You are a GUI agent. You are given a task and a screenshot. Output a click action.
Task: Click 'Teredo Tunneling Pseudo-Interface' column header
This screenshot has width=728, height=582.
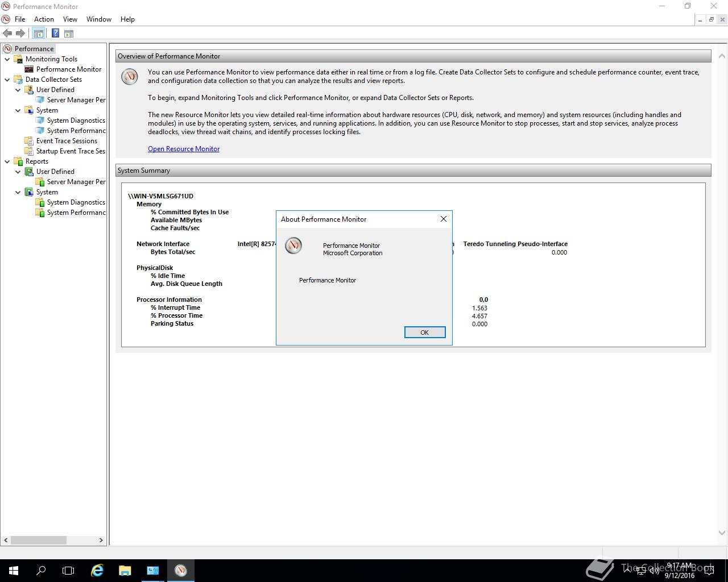515,244
